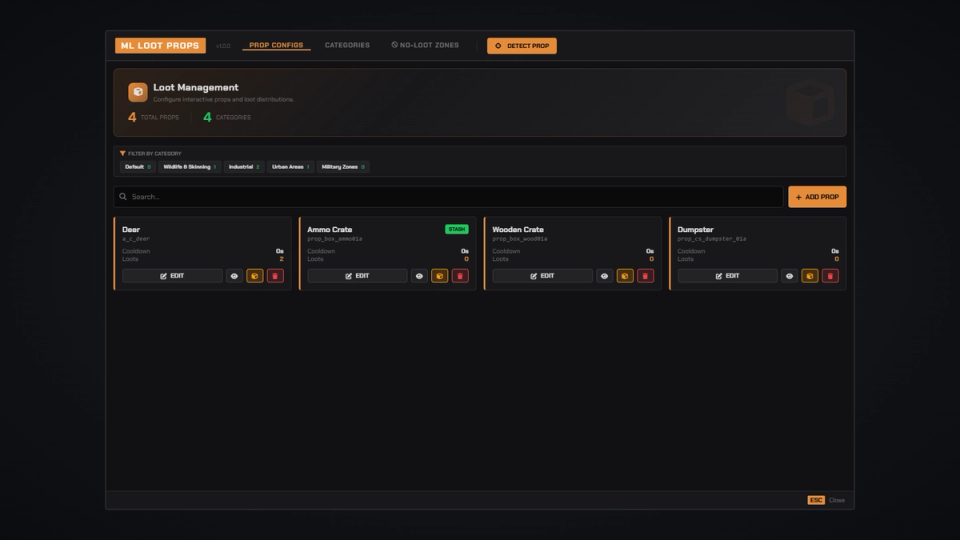This screenshot has width=960, height=540.
Task: Filter by the Military Zones category
Action: pos(343,167)
